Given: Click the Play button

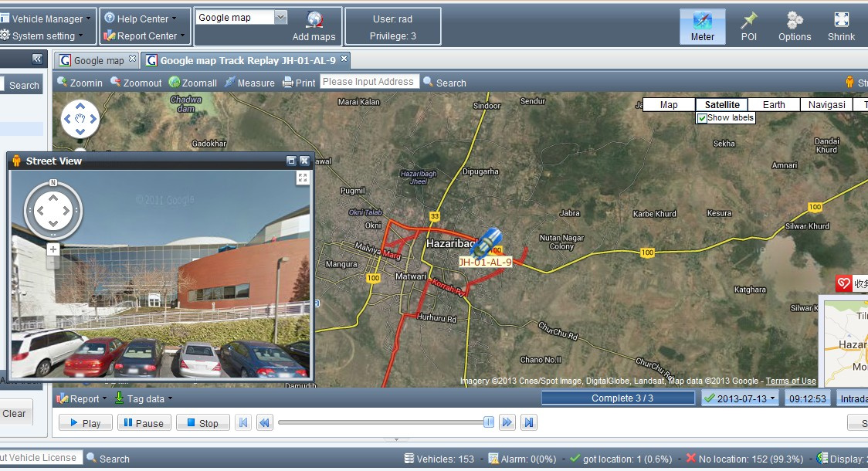Looking at the screenshot, I should [x=85, y=423].
